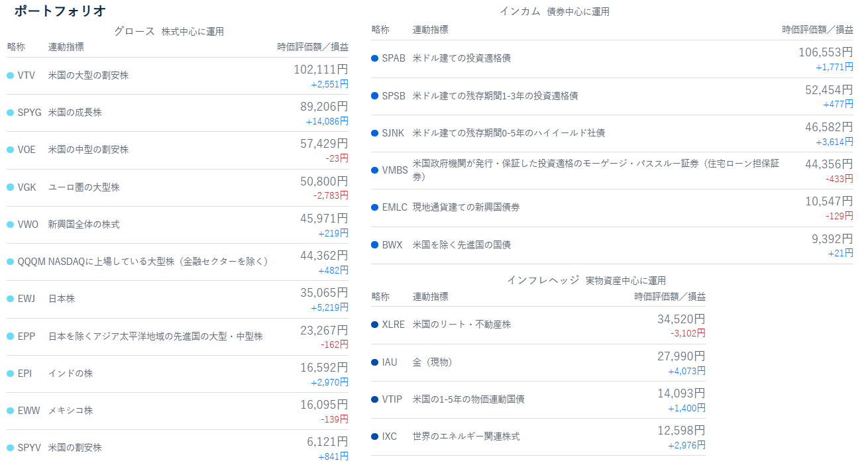Click the blue dot beside VMBS
The width and height of the screenshot is (868, 465).
(x=375, y=170)
